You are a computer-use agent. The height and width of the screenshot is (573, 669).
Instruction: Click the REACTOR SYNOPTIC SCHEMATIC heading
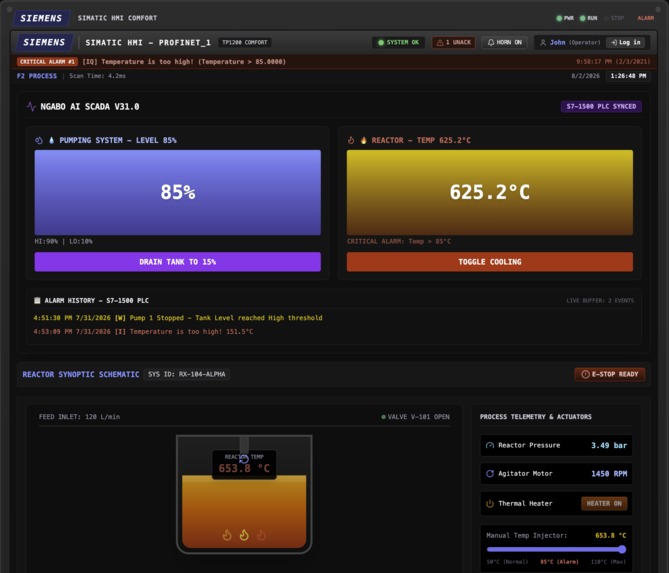click(x=81, y=374)
